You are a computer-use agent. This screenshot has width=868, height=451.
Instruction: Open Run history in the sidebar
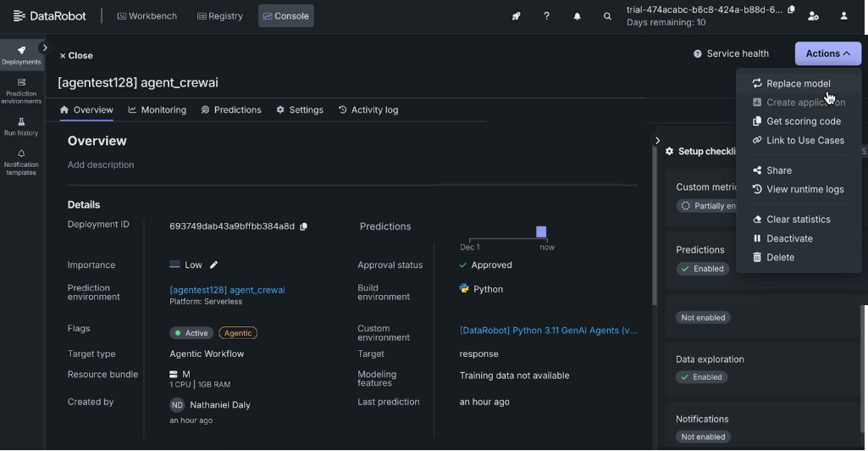(21, 127)
